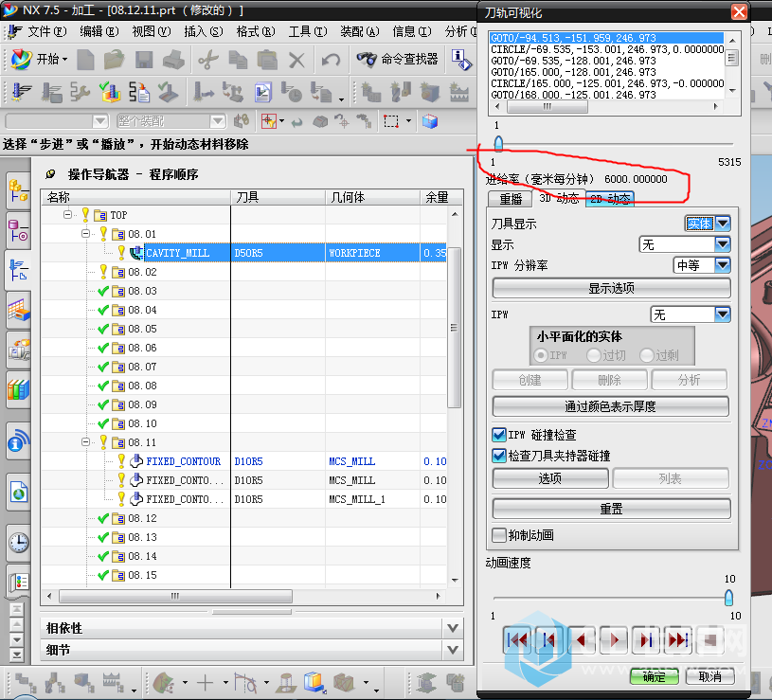Click the push-pin icon beside 操作导航器 title
The width and height of the screenshot is (772, 700).
(x=50, y=174)
